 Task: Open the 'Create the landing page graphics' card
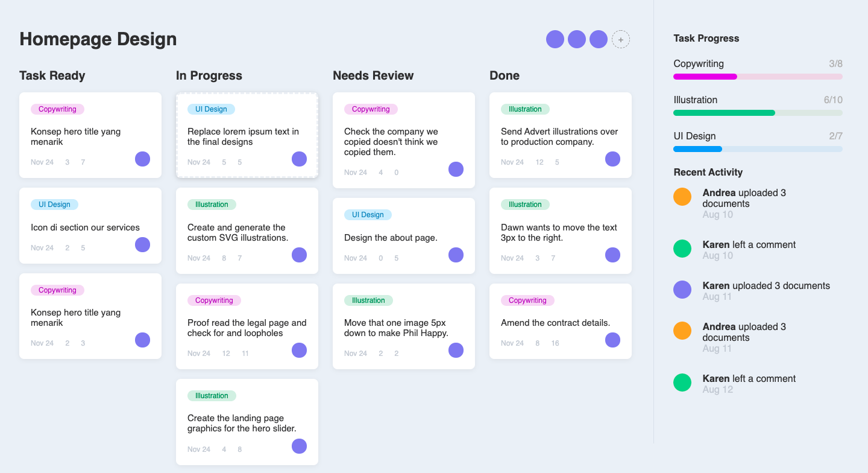tap(247, 422)
